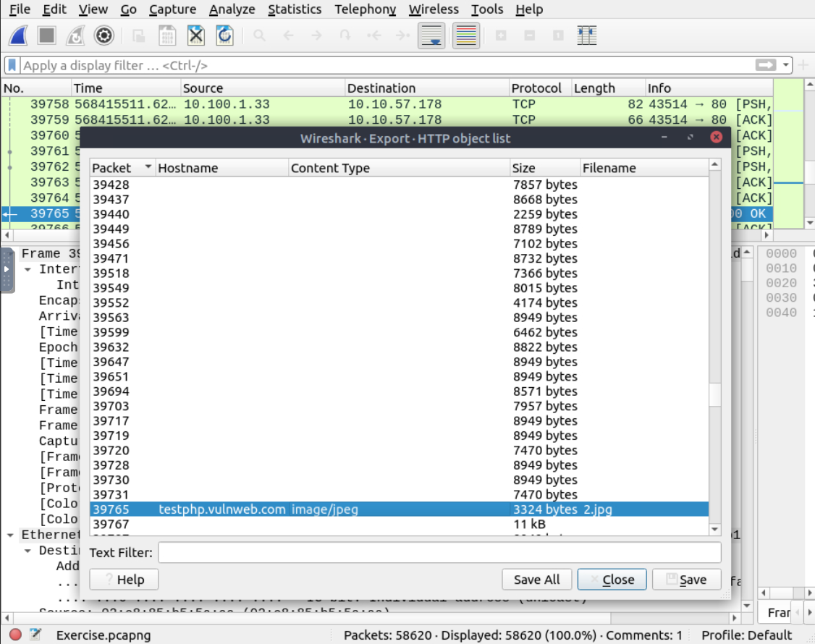Open the expert information status indicator

point(15,635)
